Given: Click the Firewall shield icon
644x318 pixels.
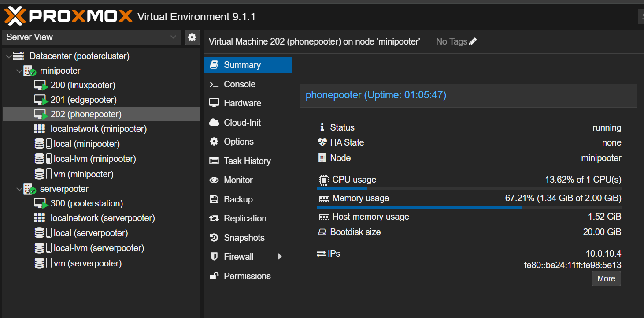Looking at the screenshot, I should pyautogui.click(x=214, y=257).
